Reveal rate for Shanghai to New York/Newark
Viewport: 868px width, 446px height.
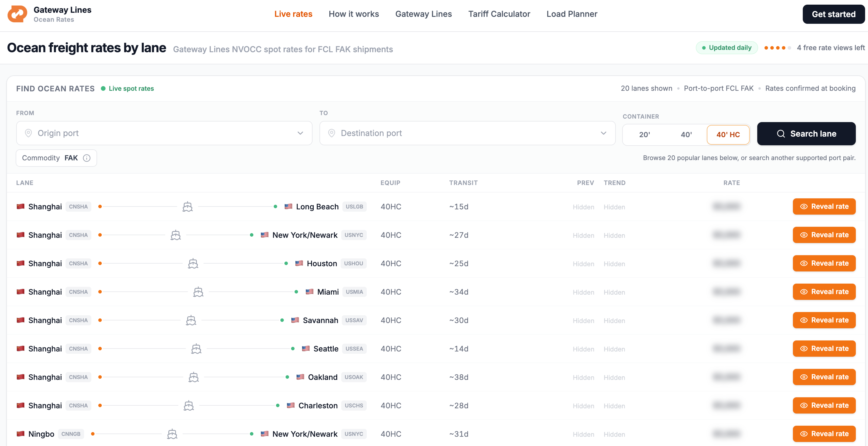[824, 235]
